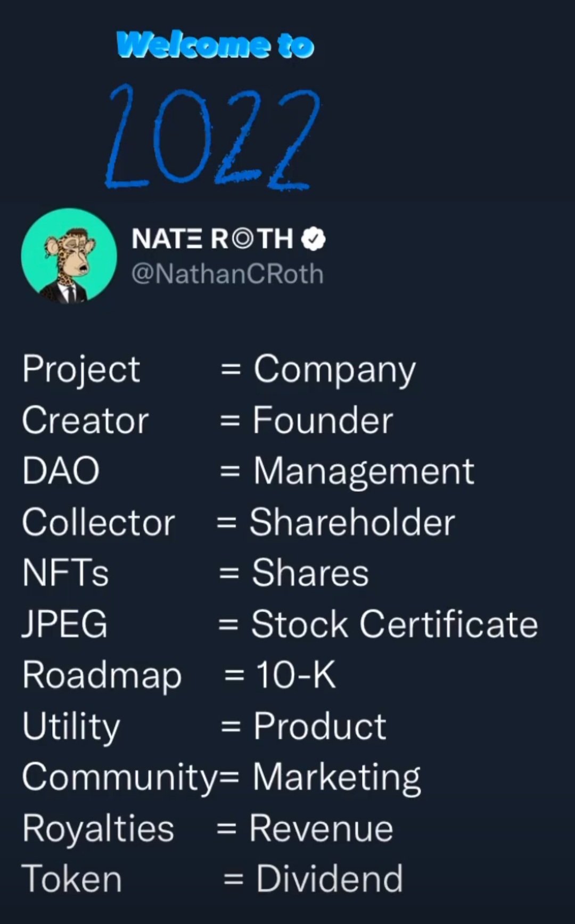The image size is (575, 924).
Task: Select the "Stock Certificate" text
Action: point(394,624)
